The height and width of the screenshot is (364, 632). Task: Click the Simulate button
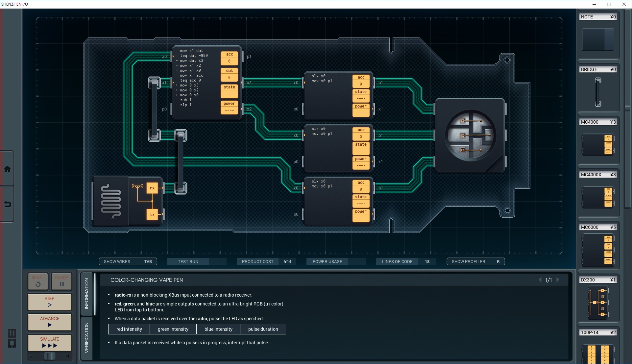click(50, 342)
